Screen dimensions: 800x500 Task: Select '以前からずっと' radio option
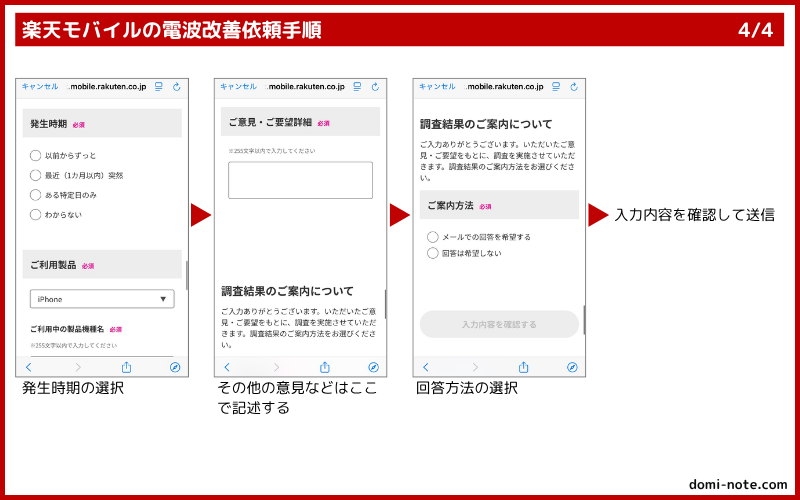35,156
